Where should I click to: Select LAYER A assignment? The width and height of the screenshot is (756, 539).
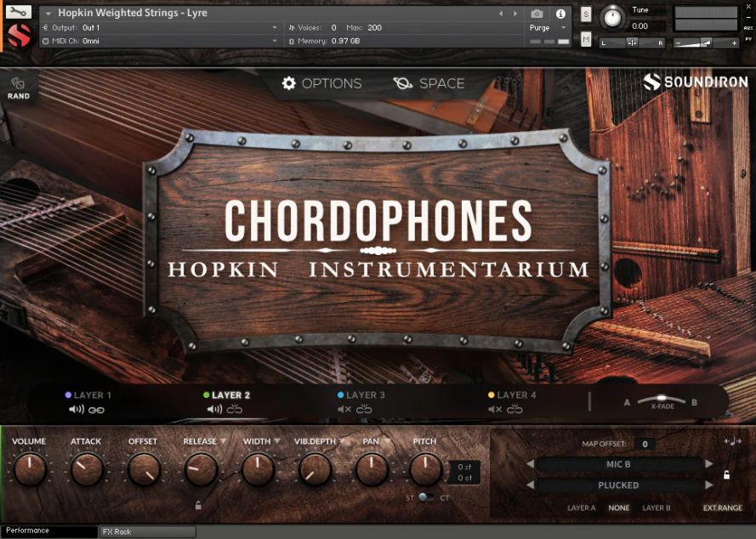pos(582,508)
